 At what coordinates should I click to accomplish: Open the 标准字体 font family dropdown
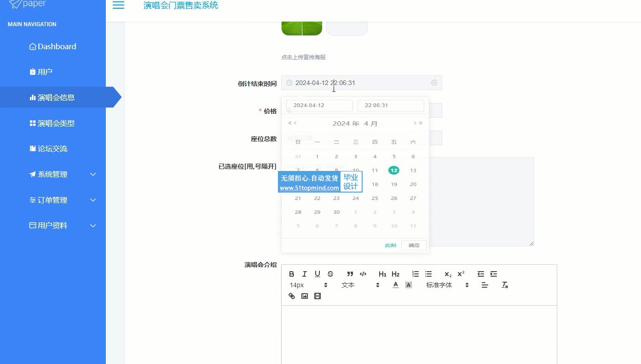coord(447,285)
